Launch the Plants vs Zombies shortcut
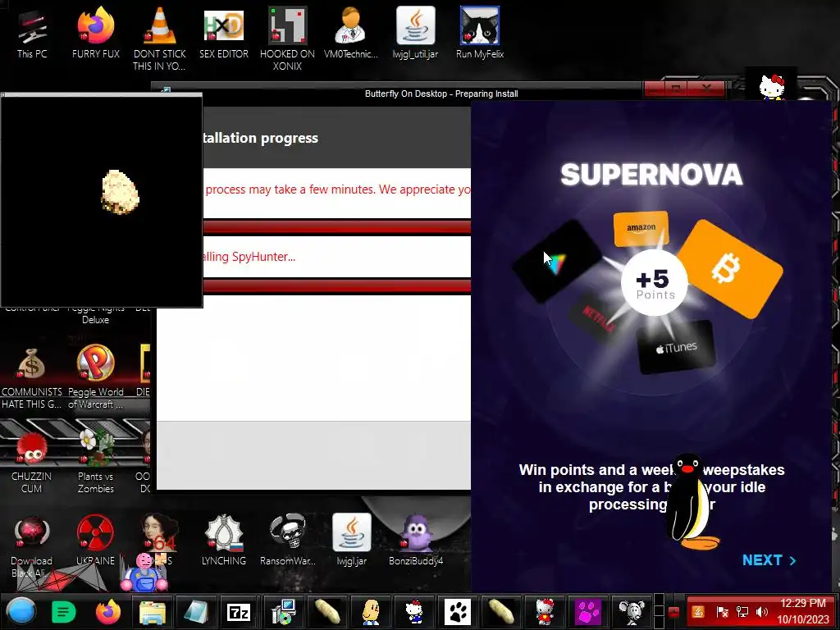 point(95,462)
